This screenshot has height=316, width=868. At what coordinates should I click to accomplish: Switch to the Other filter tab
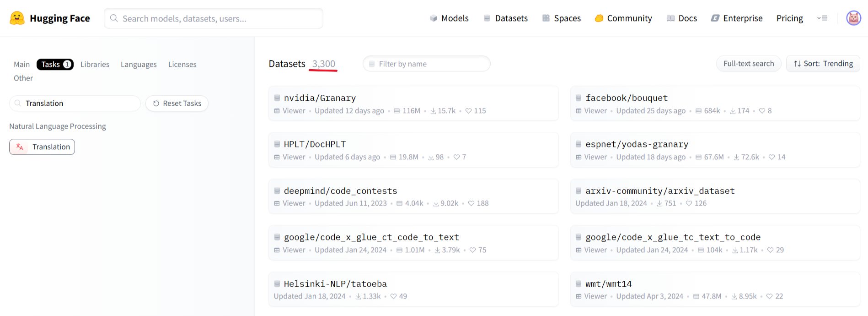[23, 78]
